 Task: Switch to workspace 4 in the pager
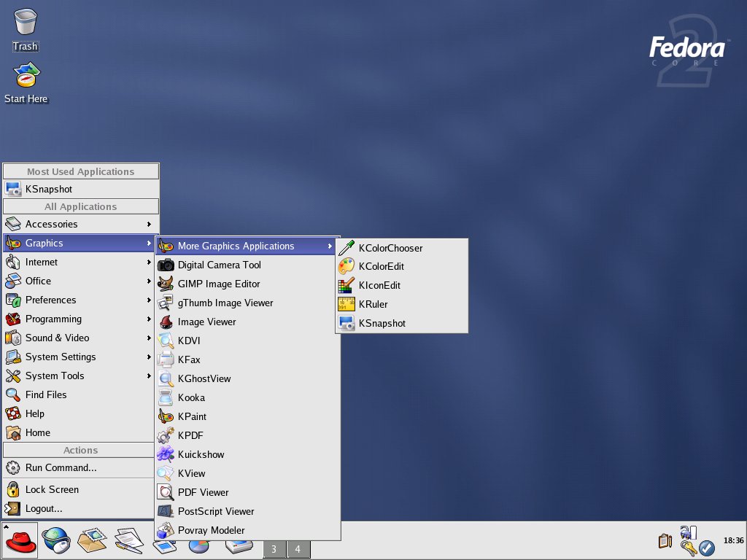(x=298, y=549)
